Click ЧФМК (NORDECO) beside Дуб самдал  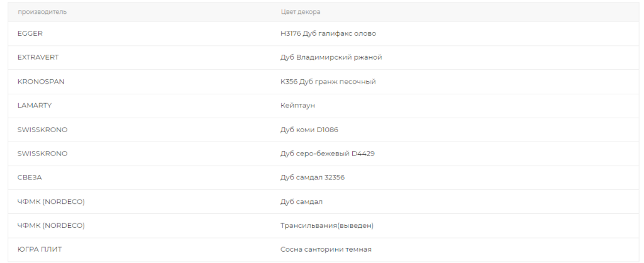(52, 202)
